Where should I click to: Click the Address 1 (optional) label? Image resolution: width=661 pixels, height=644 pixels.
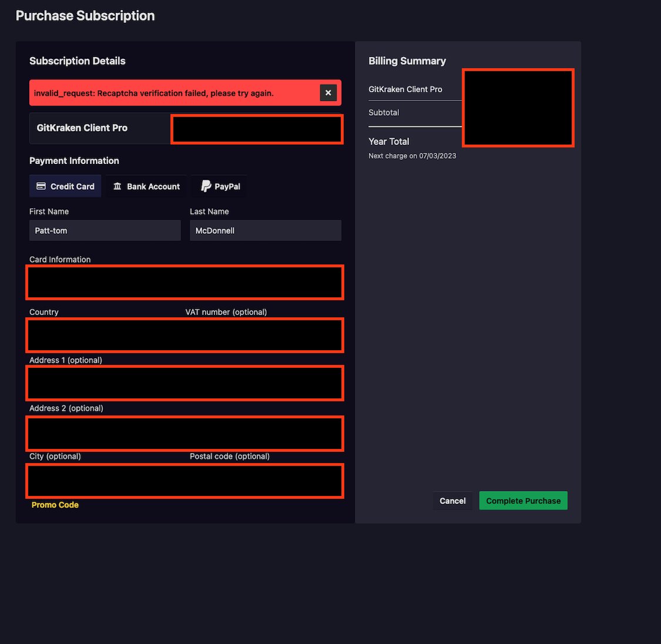(x=66, y=360)
